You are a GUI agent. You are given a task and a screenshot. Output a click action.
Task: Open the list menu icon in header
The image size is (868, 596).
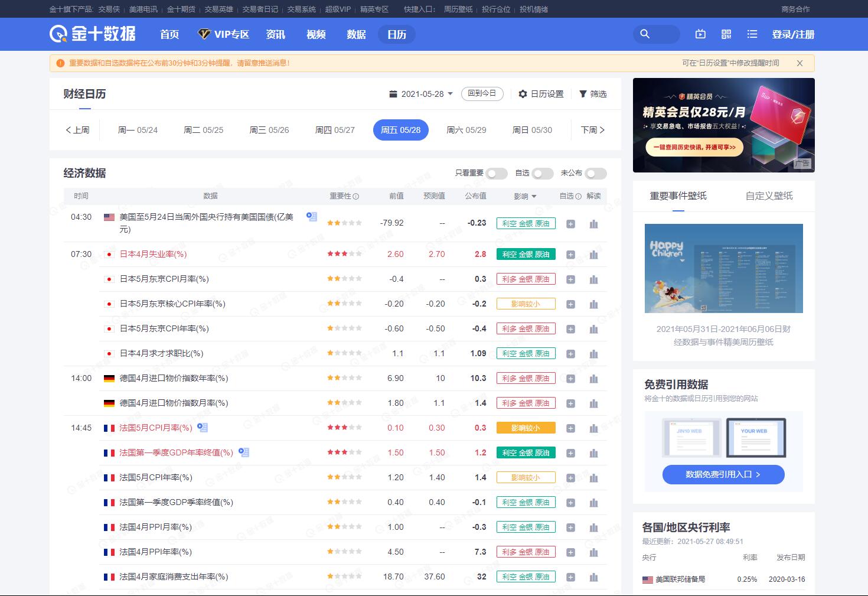click(752, 34)
